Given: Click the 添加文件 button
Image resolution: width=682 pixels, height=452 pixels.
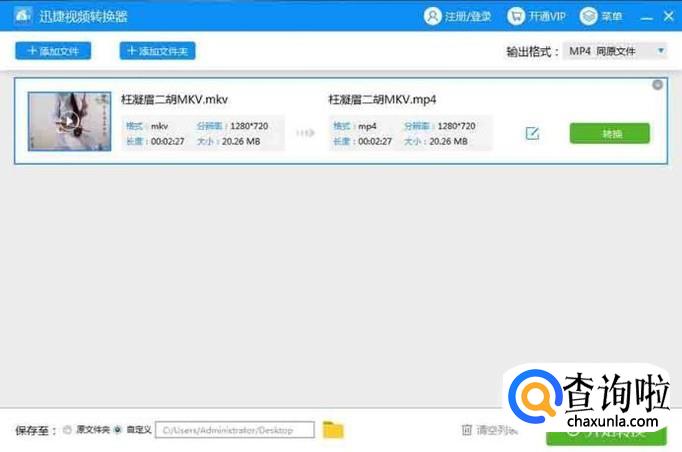Looking at the screenshot, I should click(53, 51).
